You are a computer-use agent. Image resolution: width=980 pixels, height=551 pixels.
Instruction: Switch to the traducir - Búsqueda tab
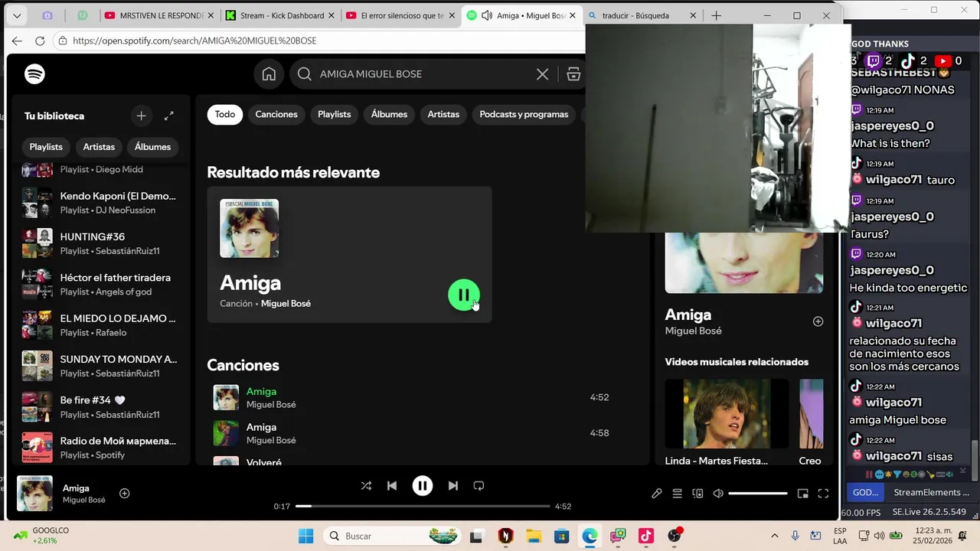[x=642, y=15]
